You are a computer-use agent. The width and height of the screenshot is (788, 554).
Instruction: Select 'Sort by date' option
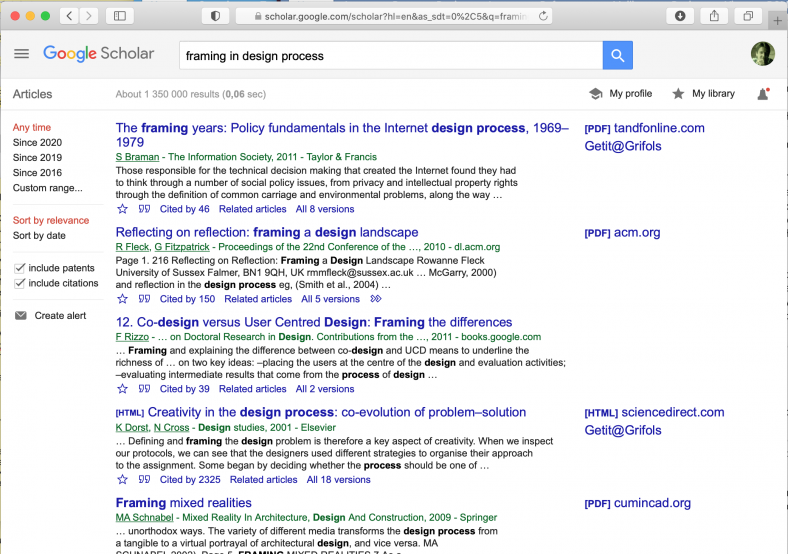tap(39, 236)
